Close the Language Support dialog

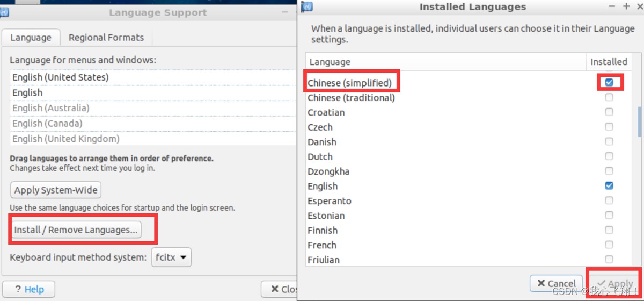click(x=280, y=289)
